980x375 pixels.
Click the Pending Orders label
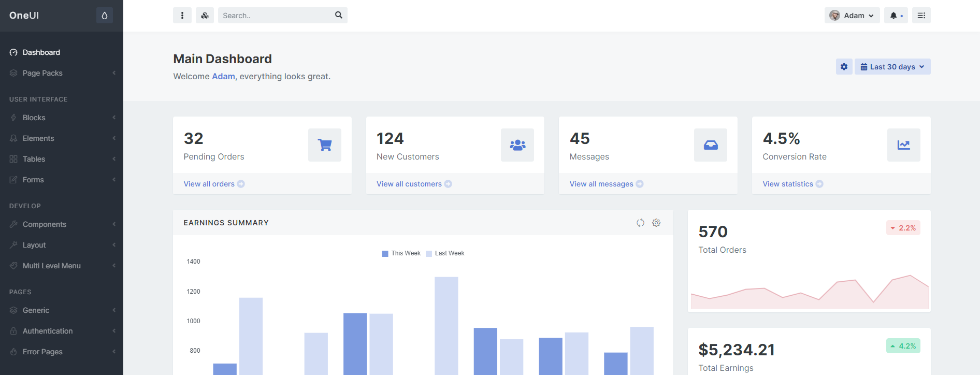point(214,156)
